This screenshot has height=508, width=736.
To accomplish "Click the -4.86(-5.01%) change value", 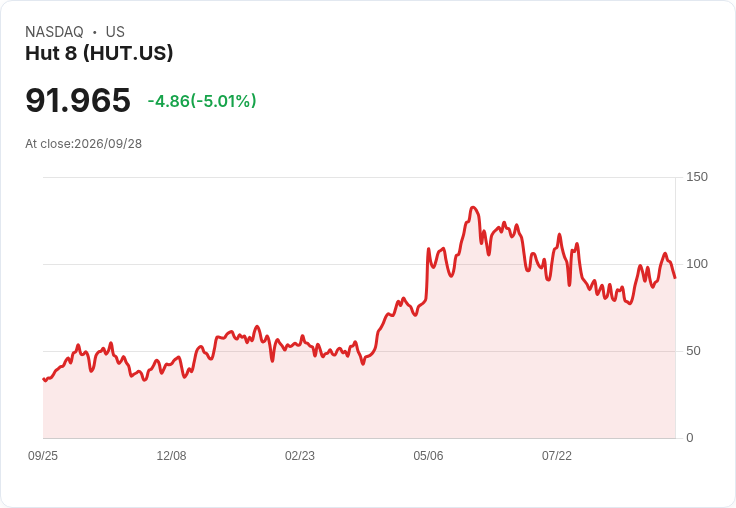I will [x=202, y=101].
